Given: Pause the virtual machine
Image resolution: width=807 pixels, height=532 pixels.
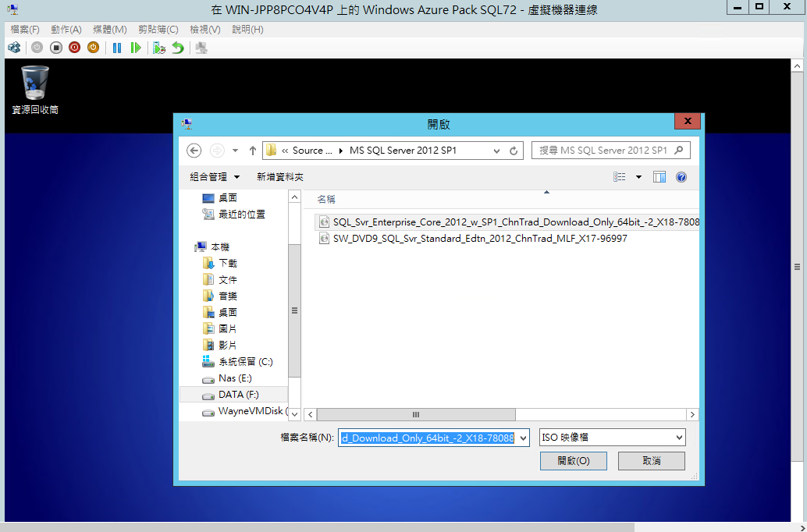Looking at the screenshot, I should (117, 48).
